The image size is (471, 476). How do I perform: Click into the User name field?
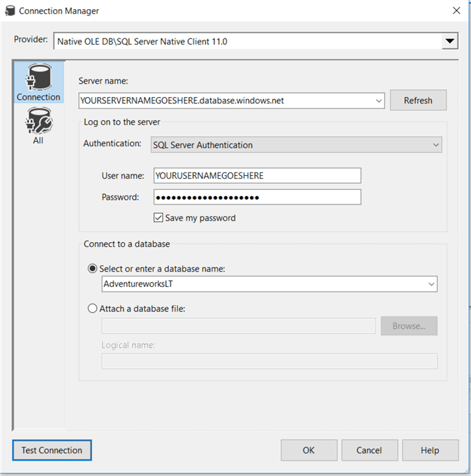click(257, 175)
